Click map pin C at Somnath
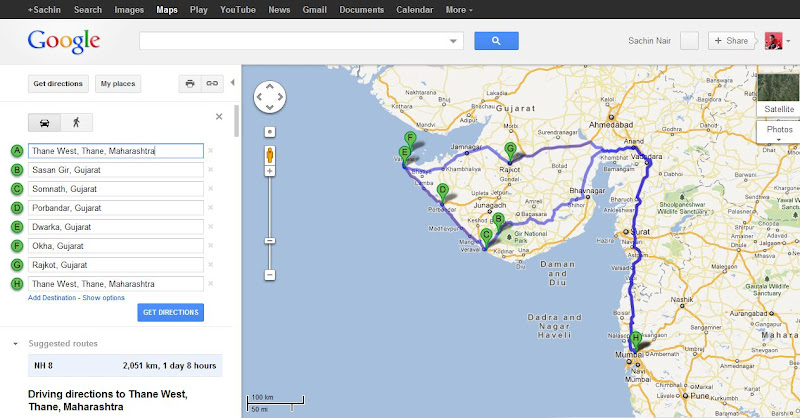800x418 pixels. (x=486, y=238)
